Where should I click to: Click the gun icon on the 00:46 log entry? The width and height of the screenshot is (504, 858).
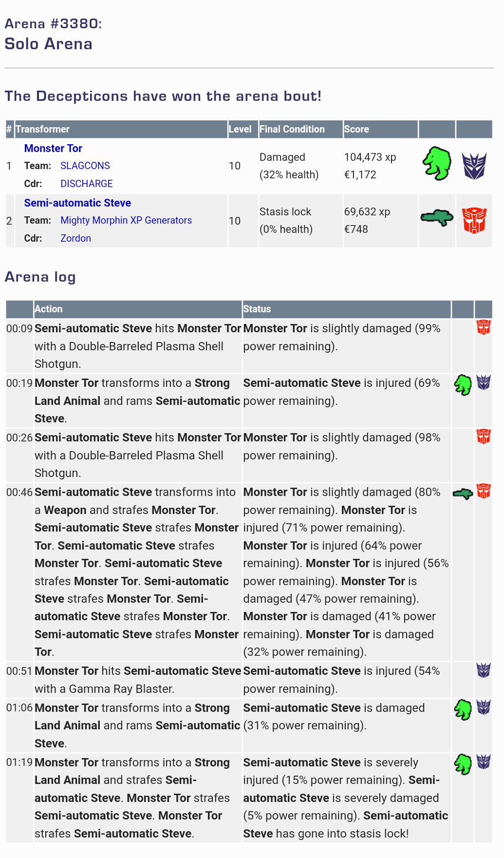pyautogui.click(x=463, y=494)
